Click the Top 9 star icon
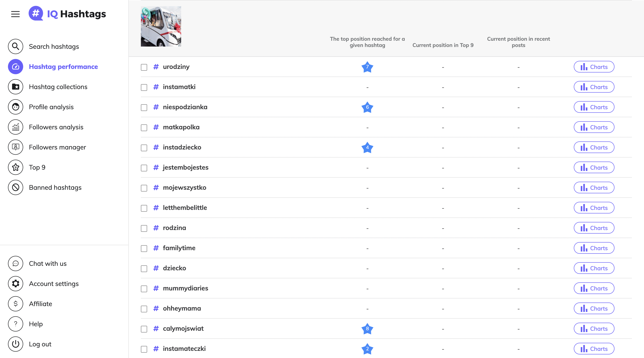 pyautogui.click(x=15, y=167)
